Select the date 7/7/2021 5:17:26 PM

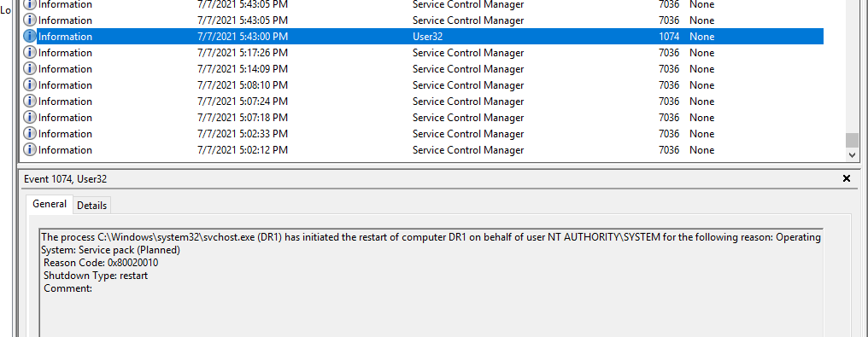pyautogui.click(x=243, y=53)
